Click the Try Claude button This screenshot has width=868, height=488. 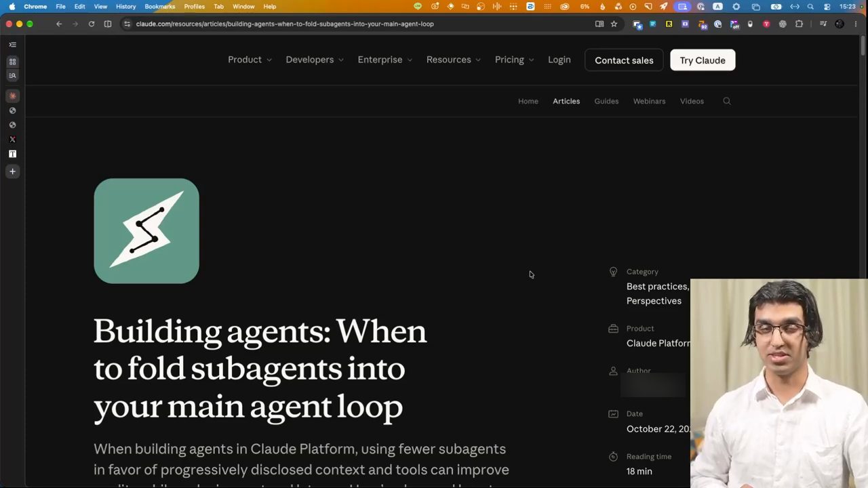click(703, 60)
